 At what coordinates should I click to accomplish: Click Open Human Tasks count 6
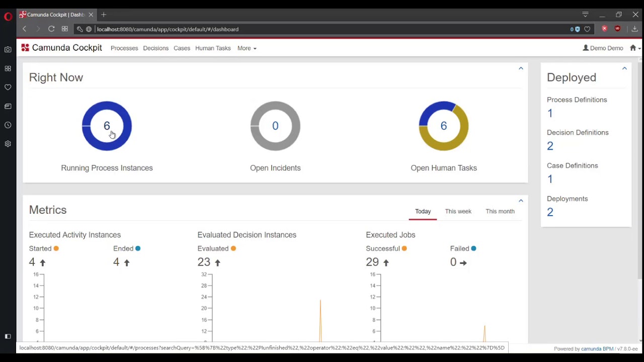443,126
